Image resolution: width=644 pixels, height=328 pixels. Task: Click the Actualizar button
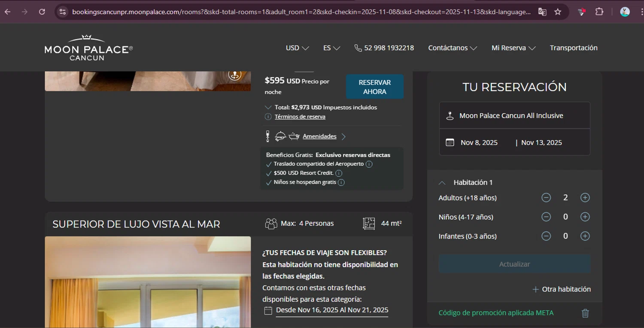coord(514,264)
